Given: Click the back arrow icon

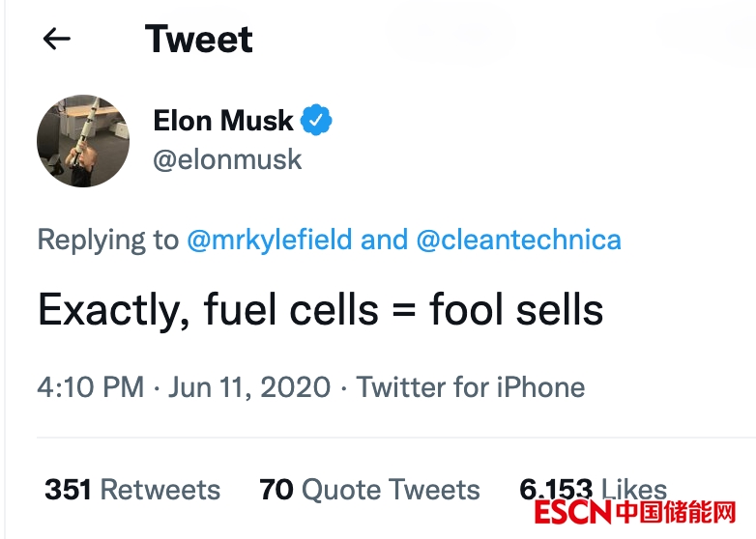Looking at the screenshot, I should click(x=57, y=39).
